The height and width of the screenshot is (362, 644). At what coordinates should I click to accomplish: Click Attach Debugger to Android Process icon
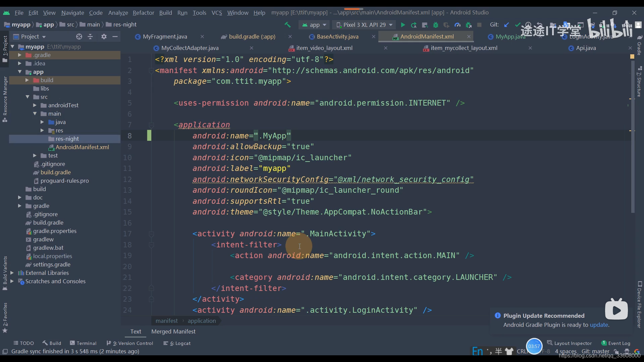tap(469, 25)
